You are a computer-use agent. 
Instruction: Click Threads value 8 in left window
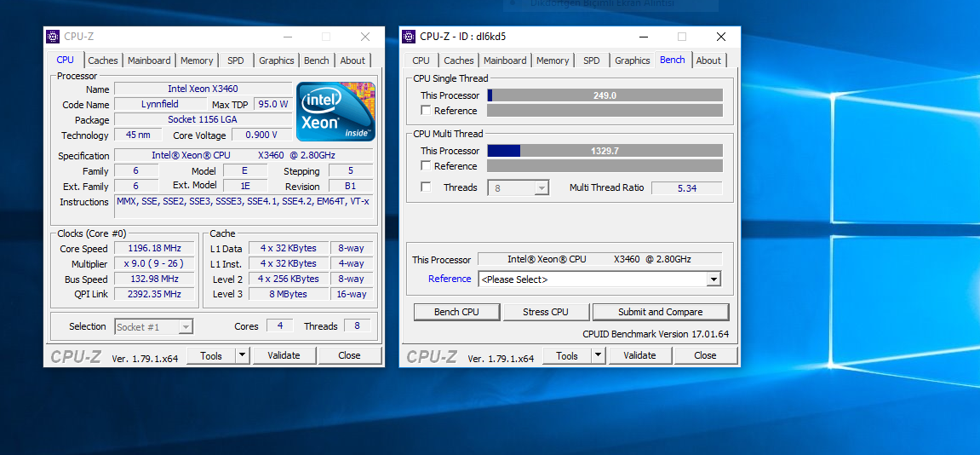[x=357, y=325]
